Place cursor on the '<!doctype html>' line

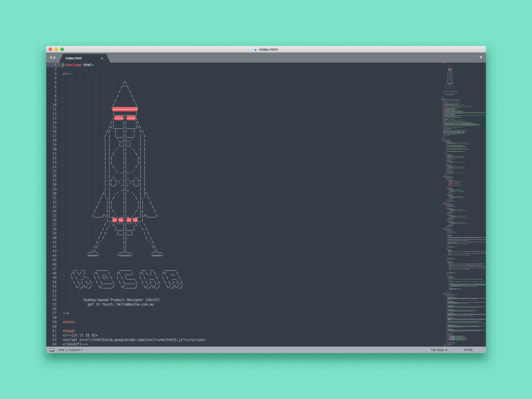78,65
